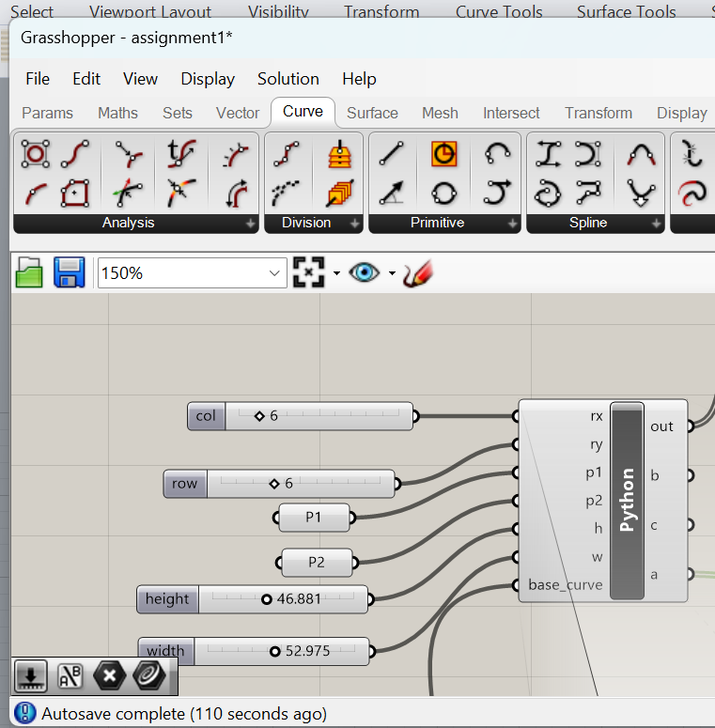Open the View menu
This screenshot has height=728, width=715.
140,79
